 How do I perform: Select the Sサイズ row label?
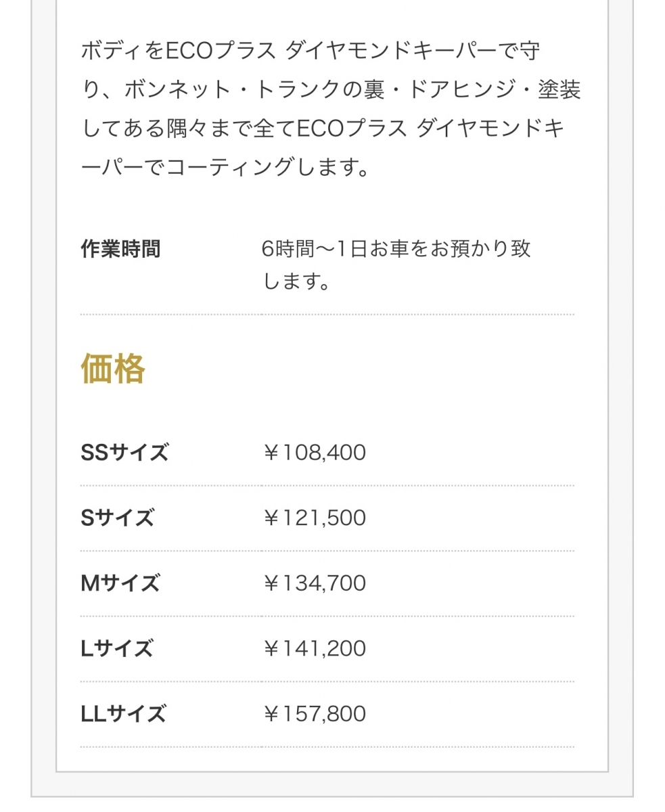[x=118, y=518]
